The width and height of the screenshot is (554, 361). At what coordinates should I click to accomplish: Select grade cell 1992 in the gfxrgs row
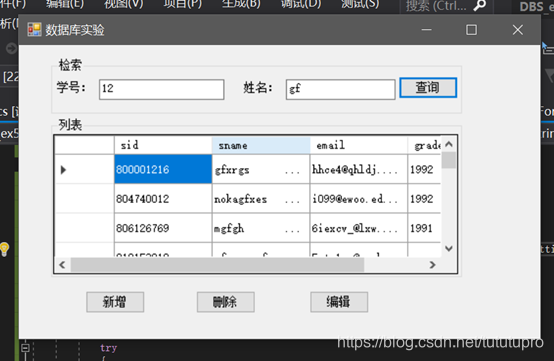coord(424,169)
